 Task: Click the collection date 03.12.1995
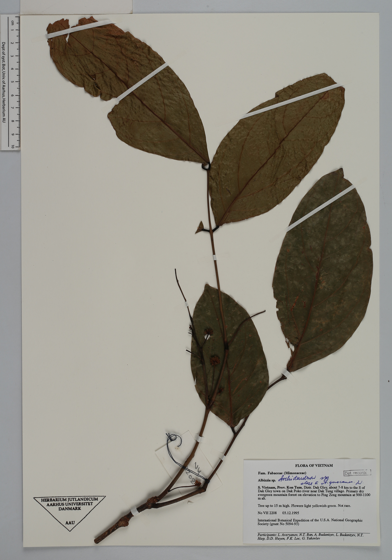[291, 513]
